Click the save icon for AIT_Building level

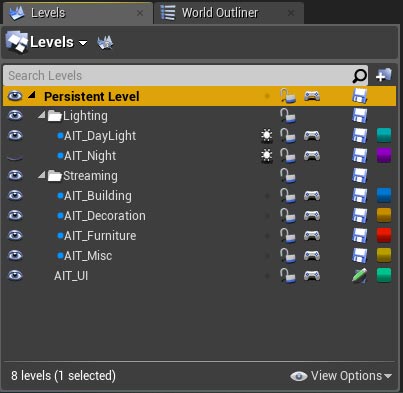tap(360, 196)
